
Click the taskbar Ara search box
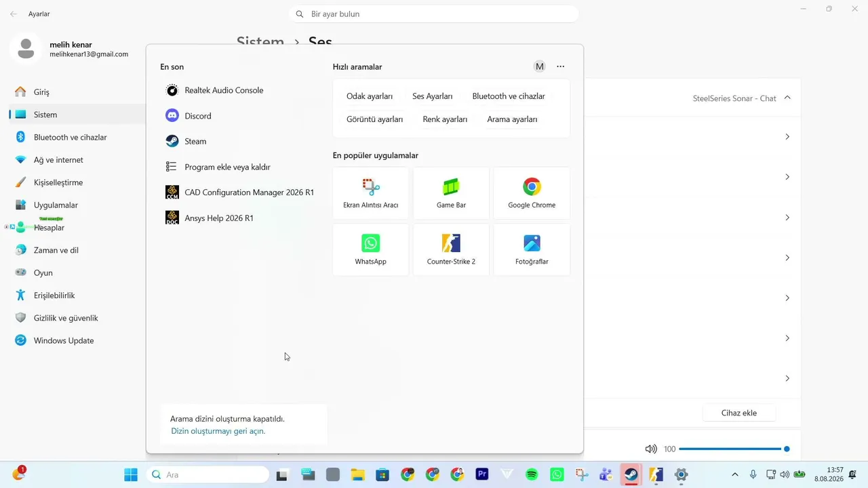208,474
